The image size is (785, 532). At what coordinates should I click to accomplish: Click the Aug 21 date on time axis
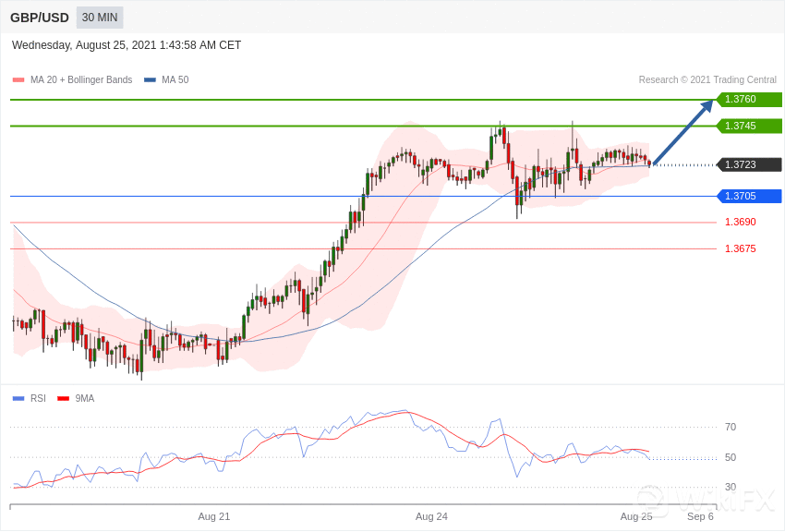point(213,516)
